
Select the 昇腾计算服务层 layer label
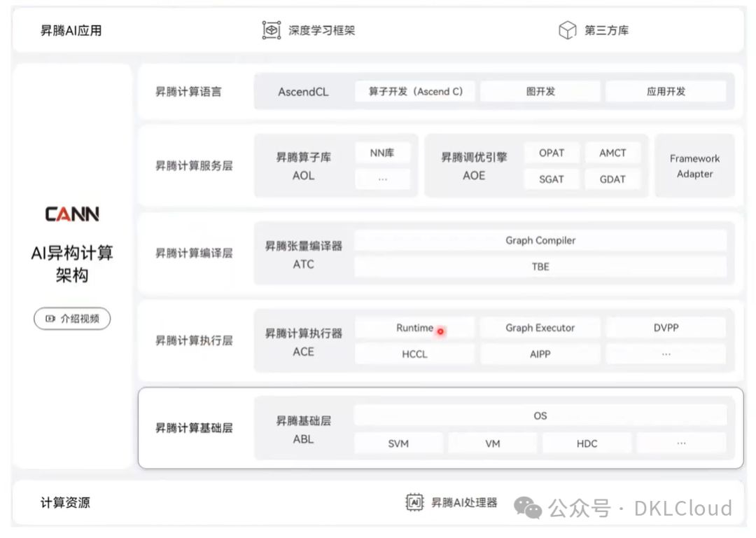click(x=194, y=165)
